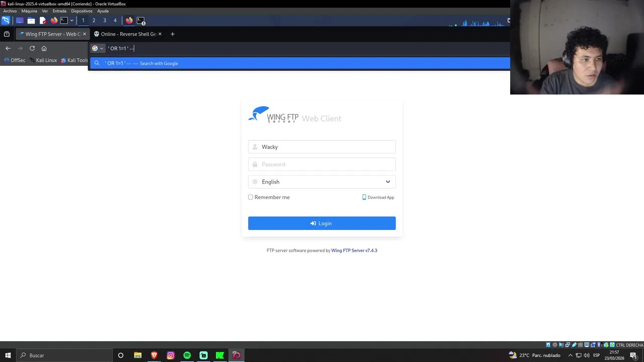Screen dimensions: 644x362
Task: Switch to workspace 4
Action: 115,21
